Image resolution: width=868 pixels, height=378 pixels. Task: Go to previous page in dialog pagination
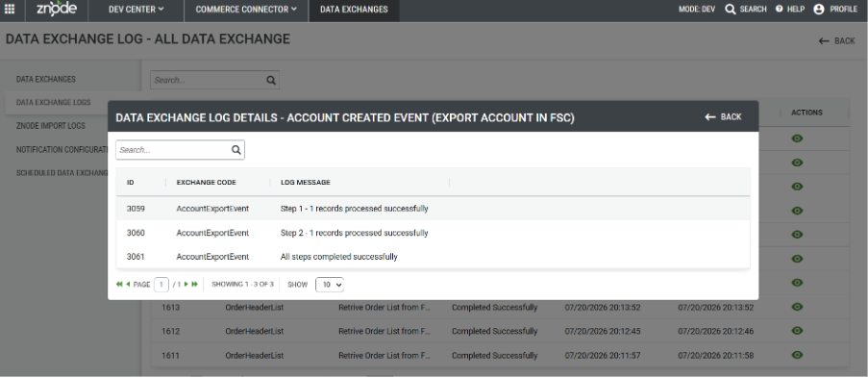128,285
